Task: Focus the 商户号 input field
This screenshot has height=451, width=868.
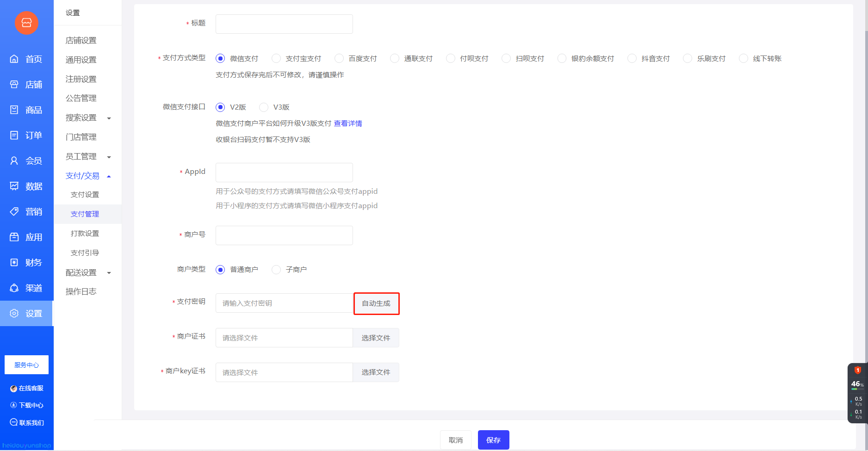Action: 284,235
